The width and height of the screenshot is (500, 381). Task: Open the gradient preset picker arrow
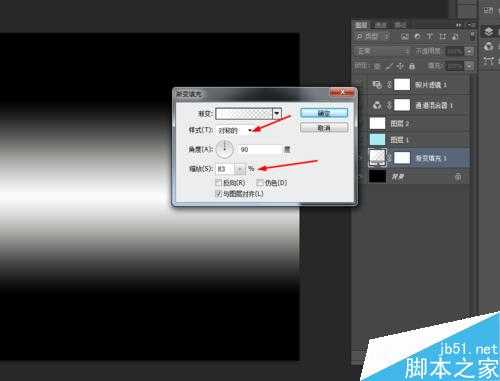click(277, 114)
